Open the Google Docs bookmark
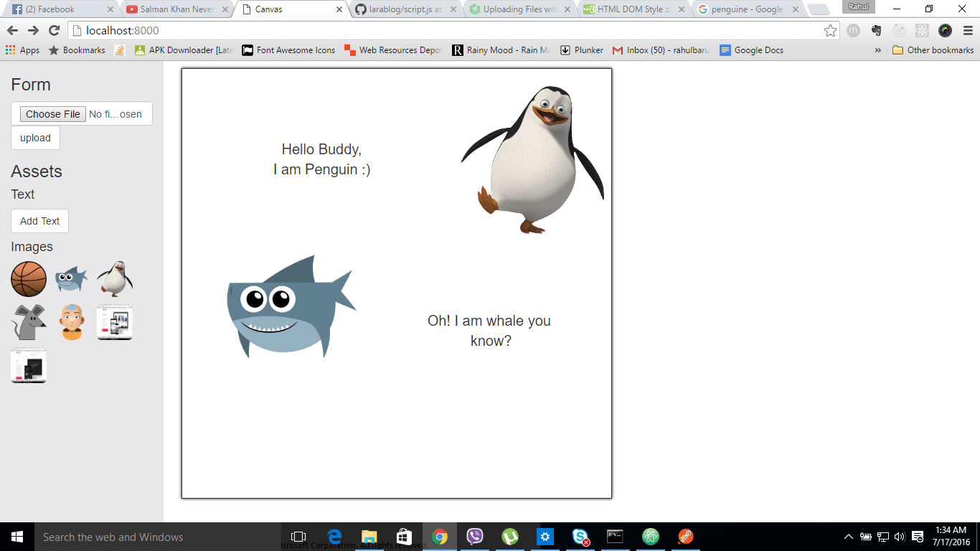The width and height of the screenshot is (980, 551). 751,50
